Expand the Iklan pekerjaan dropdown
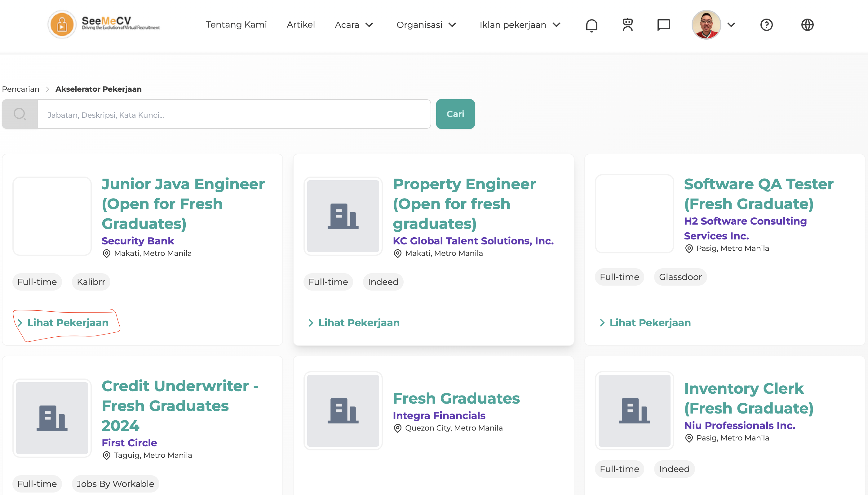 pos(520,25)
